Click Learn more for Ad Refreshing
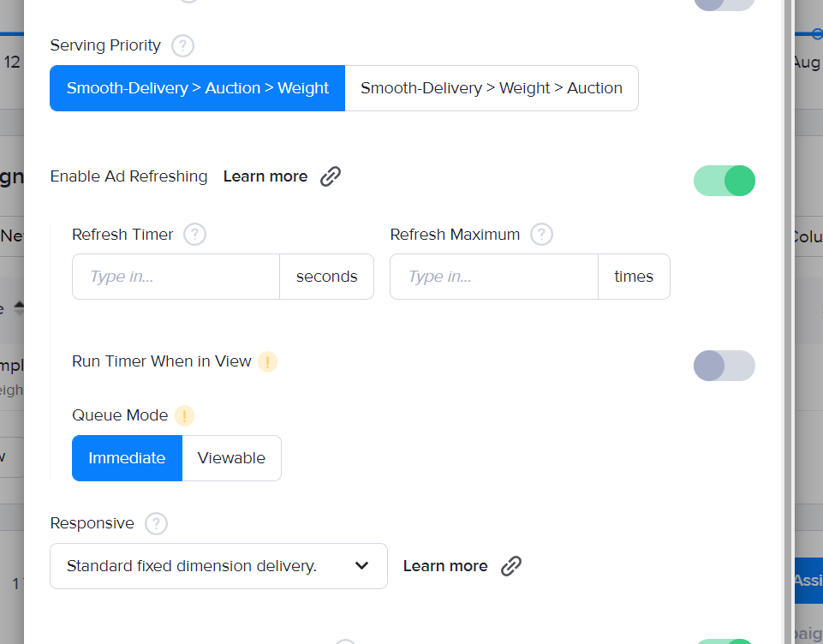 [x=265, y=176]
